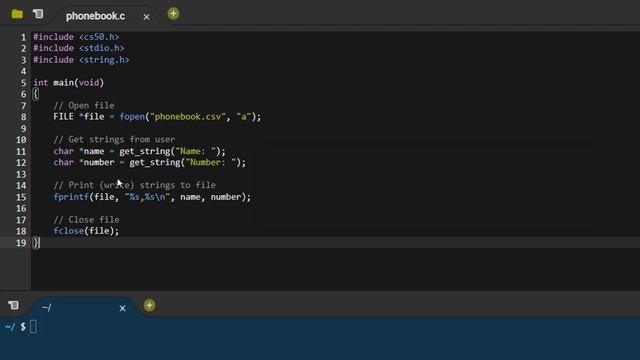
Task: Close the ~/ terminal tab
Action: 122,308
